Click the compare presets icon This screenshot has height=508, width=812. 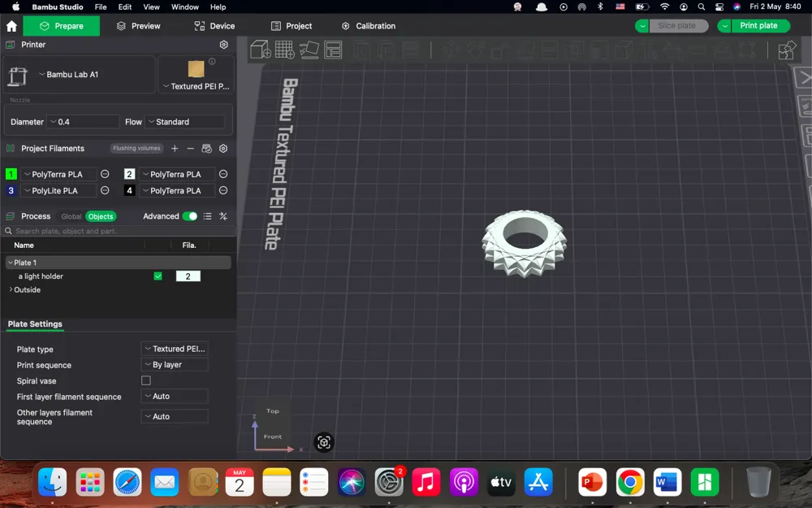pos(223,216)
